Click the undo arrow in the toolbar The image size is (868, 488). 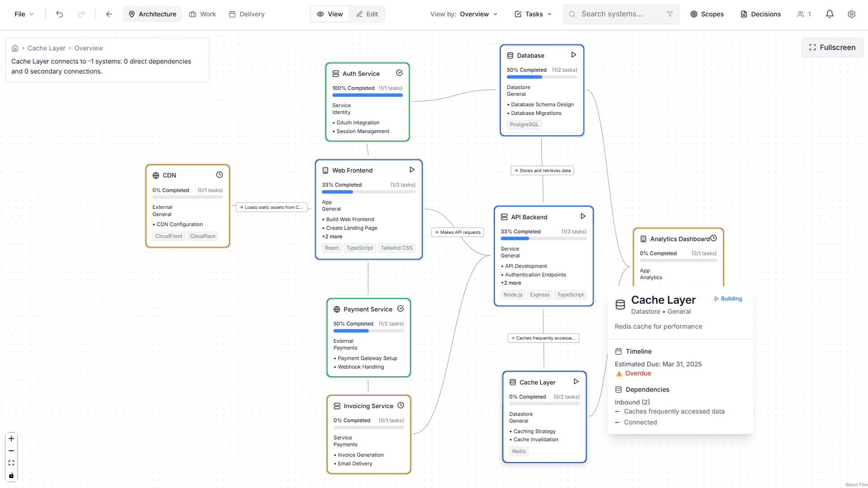tap(59, 14)
